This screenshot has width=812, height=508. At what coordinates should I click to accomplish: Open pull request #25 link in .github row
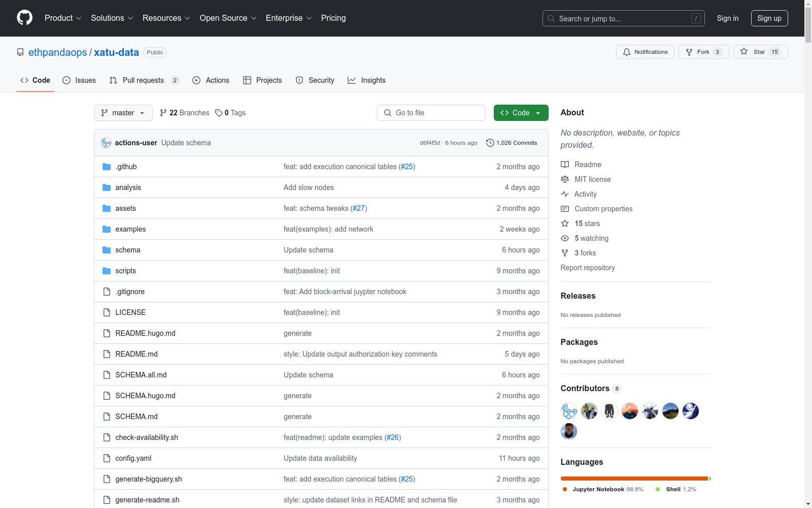pyautogui.click(x=407, y=167)
